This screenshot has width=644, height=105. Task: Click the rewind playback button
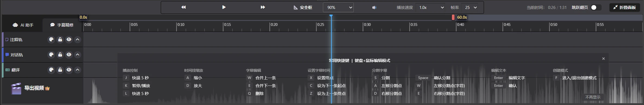183,7
